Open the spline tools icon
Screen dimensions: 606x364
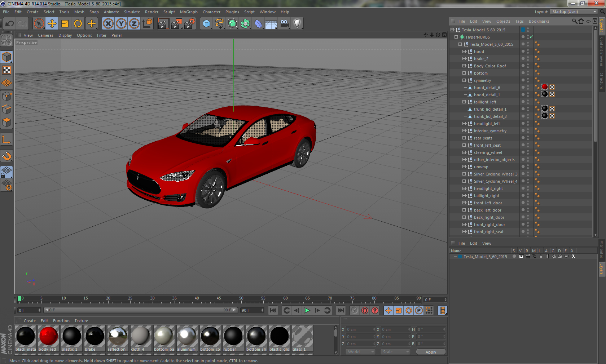pos(219,24)
